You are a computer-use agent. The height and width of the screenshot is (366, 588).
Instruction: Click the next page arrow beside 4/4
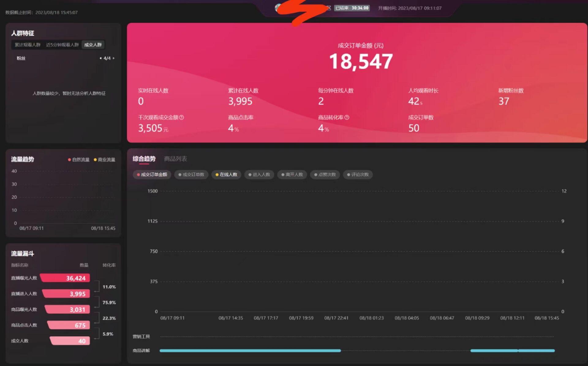tap(114, 58)
